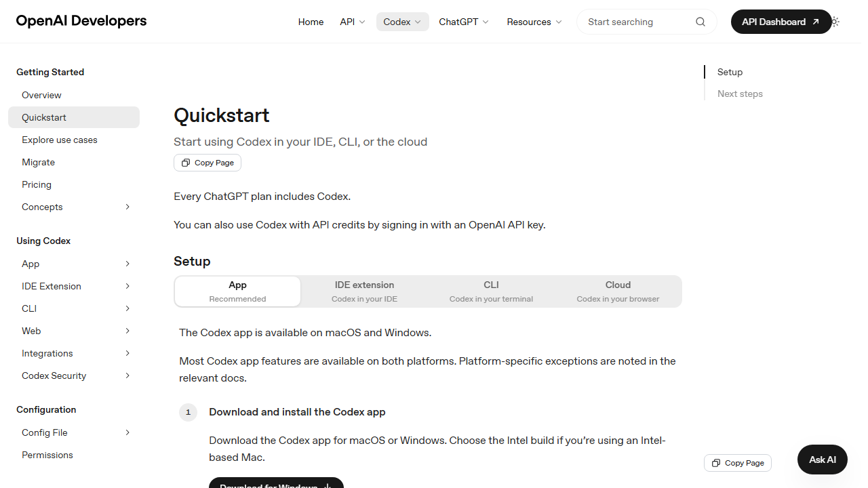Jump to Setup in the page outline
The height and width of the screenshot is (488, 868).
pyautogui.click(x=730, y=72)
